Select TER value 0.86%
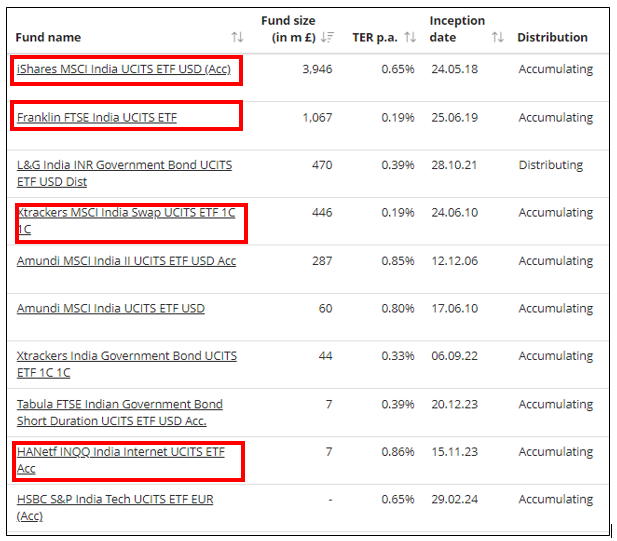Image resolution: width=617 pixels, height=541 pixels. pyautogui.click(x=398, y=452)
